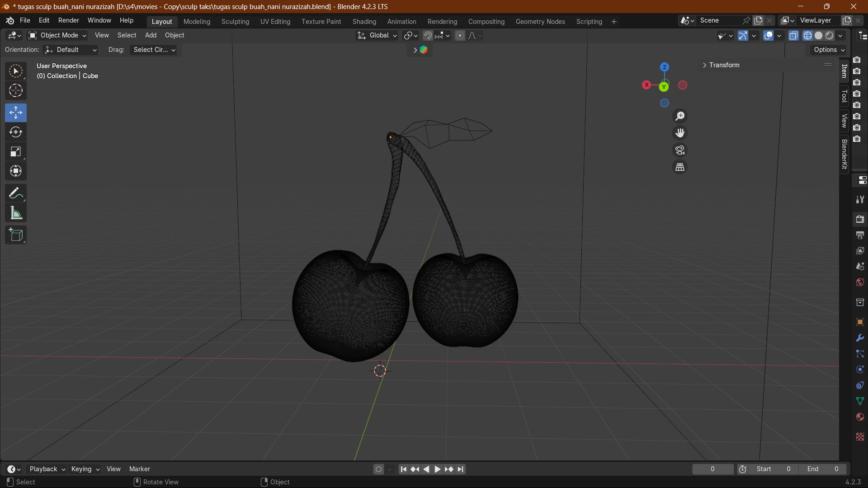Screen dimensions: 868x488
Task: Open Global transform orientation dropdown
Action: (377, 35)
